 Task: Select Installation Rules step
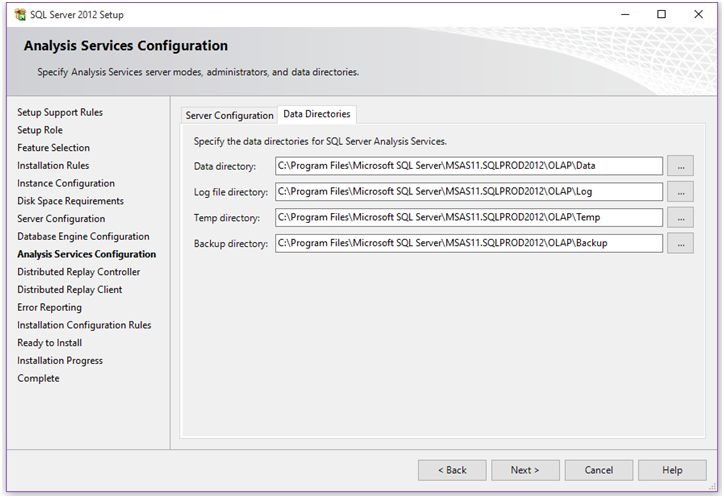(53, 165)
